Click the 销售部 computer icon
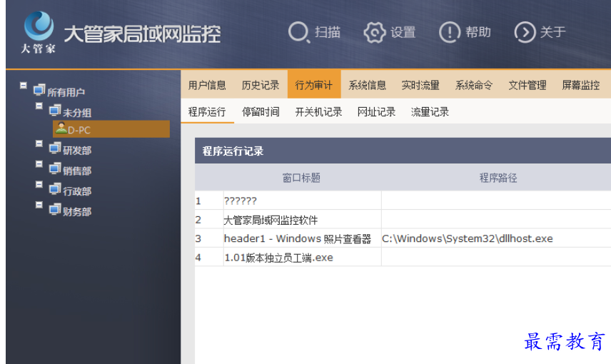The height and width of the screenshot is (364, 611). pyautogui.click(x=55, y=168)
